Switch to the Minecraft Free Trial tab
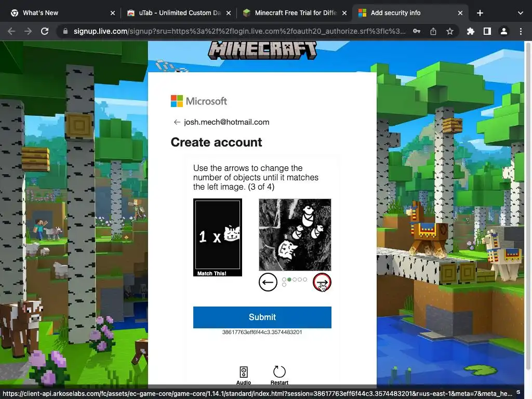The height and width of the screenshot is (399, 532). pos(295,13)
